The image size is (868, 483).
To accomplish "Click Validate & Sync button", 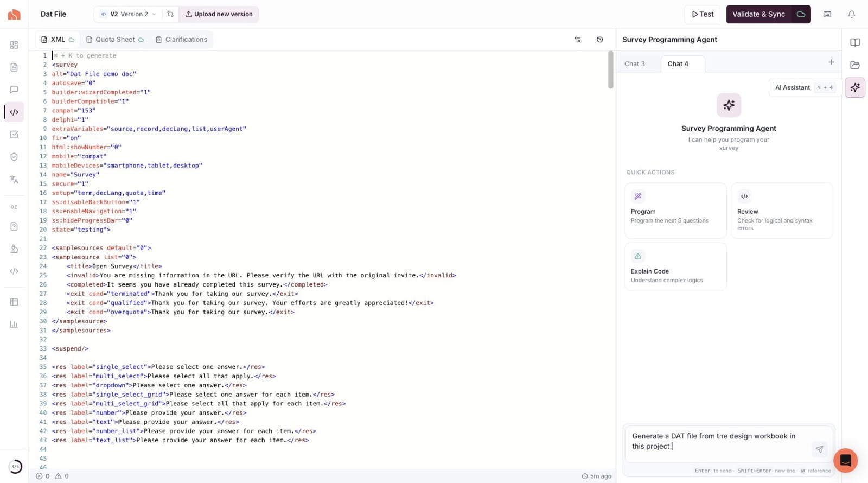I will pyautogui.click(x=758, y=14).
